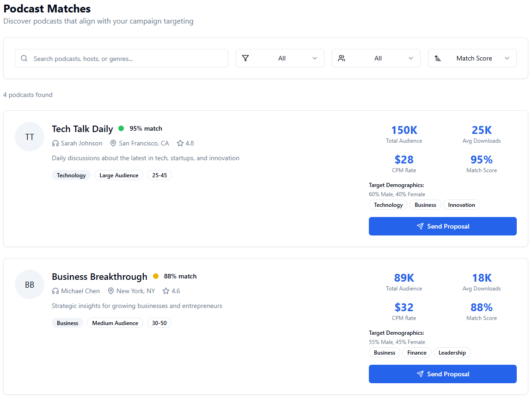Click the 95% Match Score value
The height and width of the screenshot is (398, 532).
[x=481, y=159]
